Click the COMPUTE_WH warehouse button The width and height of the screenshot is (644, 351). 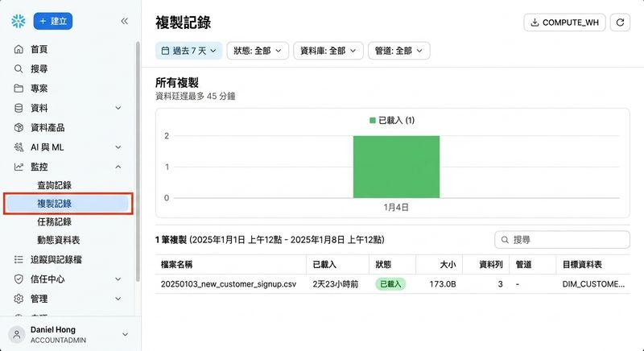point(564,23)
